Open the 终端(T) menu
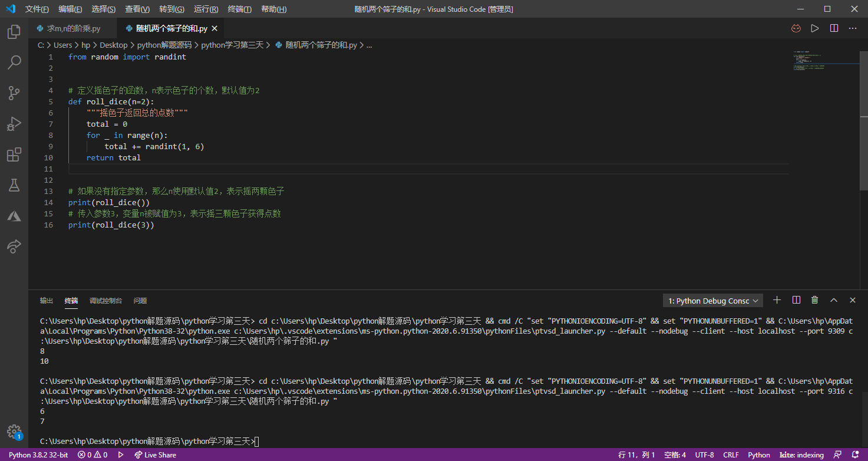This screenshot has height=461, width=868. pyautogui.click(x=239, y=9)
